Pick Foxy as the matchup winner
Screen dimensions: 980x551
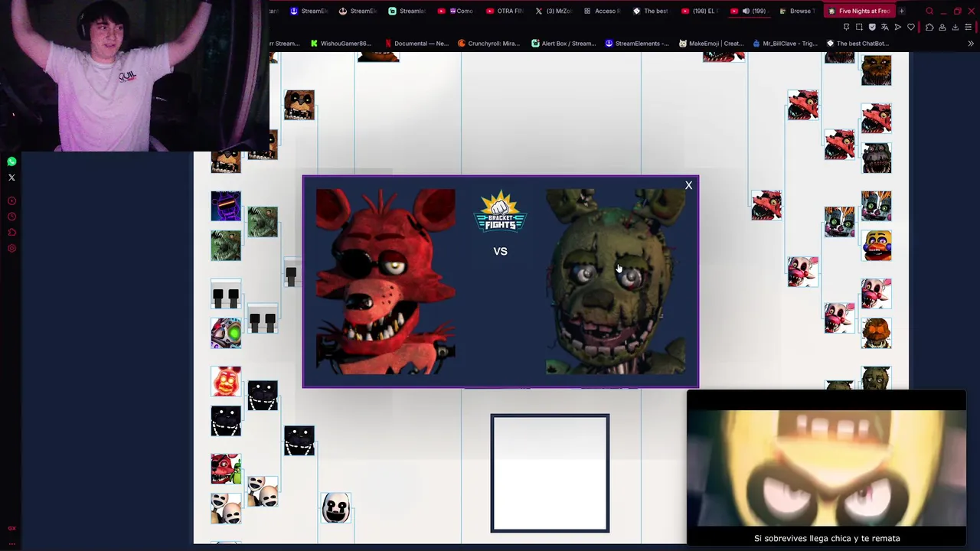(386, 282)
